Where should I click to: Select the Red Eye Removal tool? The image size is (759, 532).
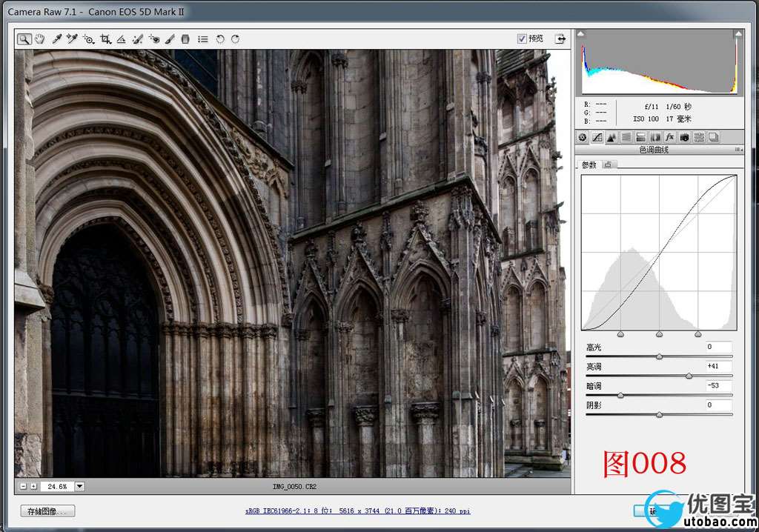coord(154,39)
